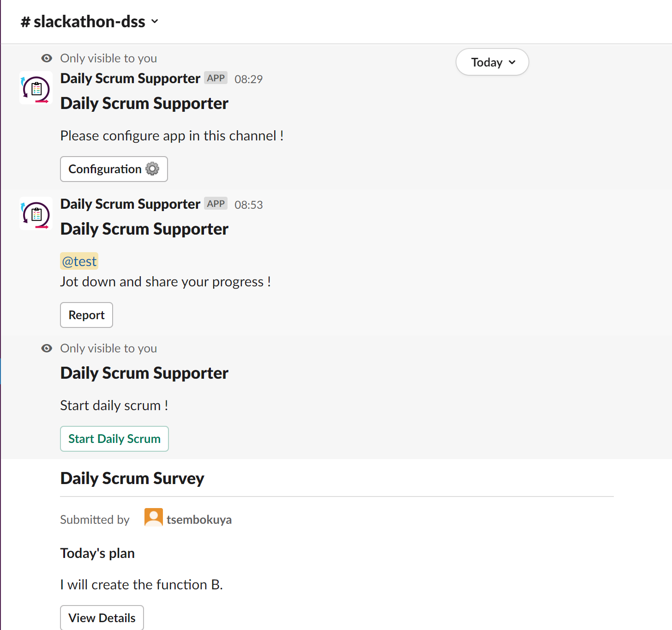
Task: Open the slackathon-dss channel name dropdown
Action: 90,22
